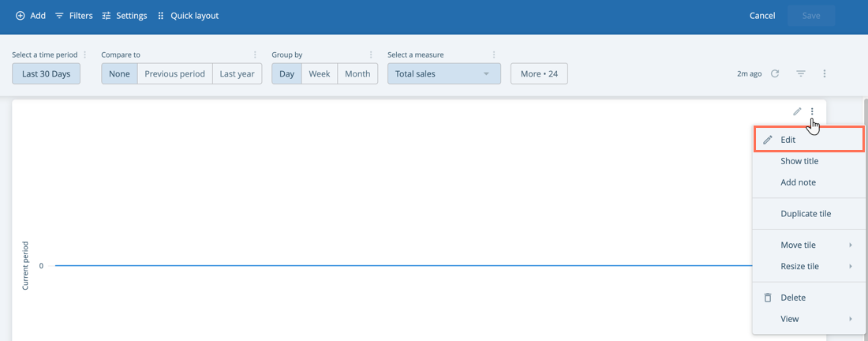Compare to Previous period

tap(175, 73)
